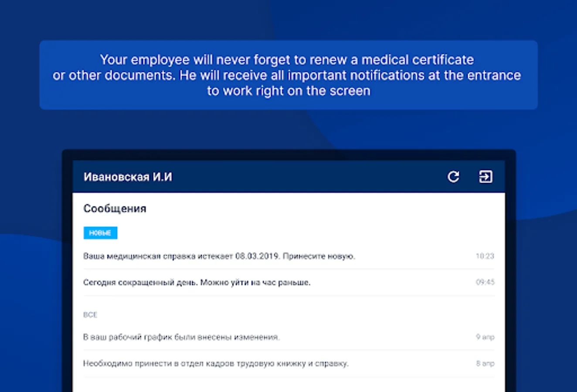This screenshot has width=577, height=392.
Task: Open message about медицинская справка истекает 08.03.2019
Action: (x=288, y=256)
